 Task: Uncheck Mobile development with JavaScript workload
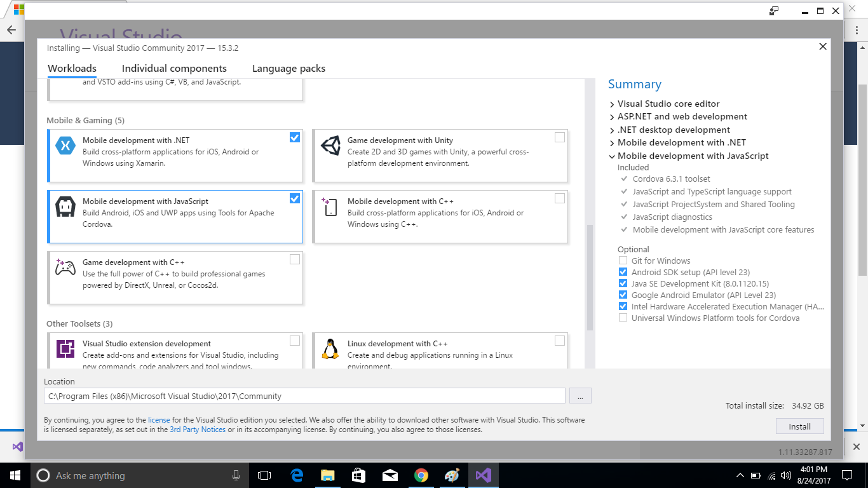(295, 198)
